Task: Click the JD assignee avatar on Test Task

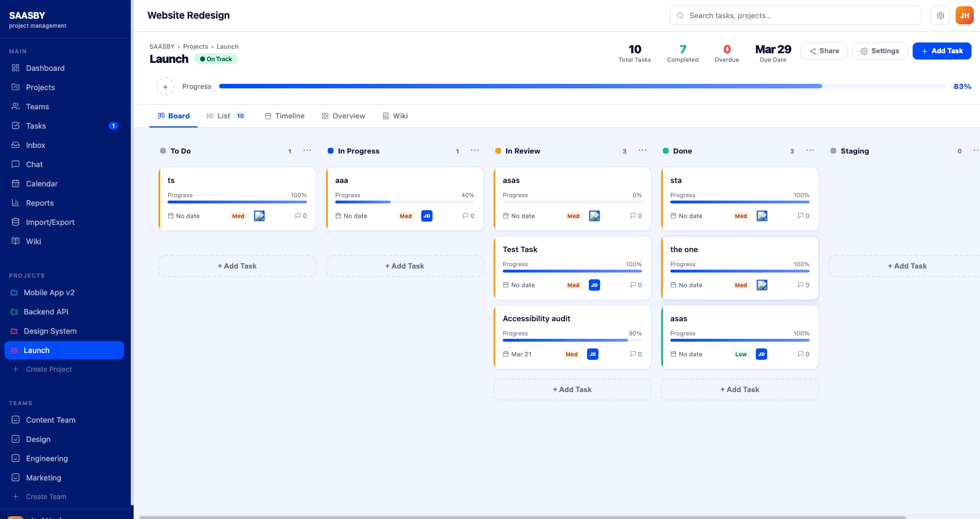Action: tap(594, 285)
